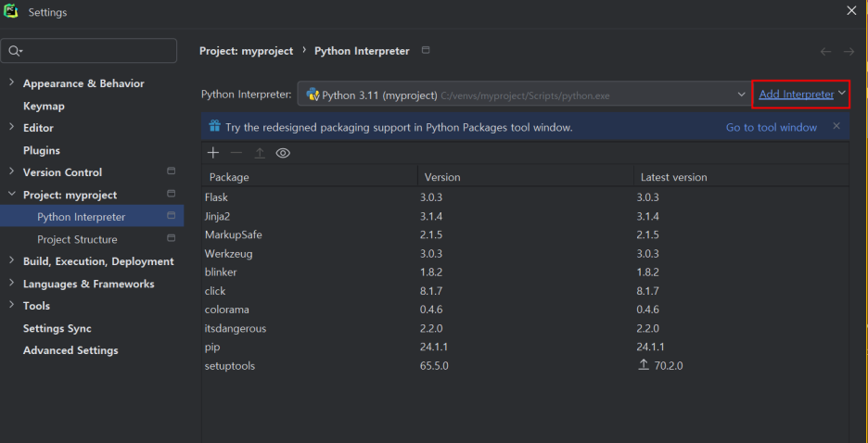This screenshot has width=868, height=443.
Task: Select the pip package row
Action: pos(525,347)
